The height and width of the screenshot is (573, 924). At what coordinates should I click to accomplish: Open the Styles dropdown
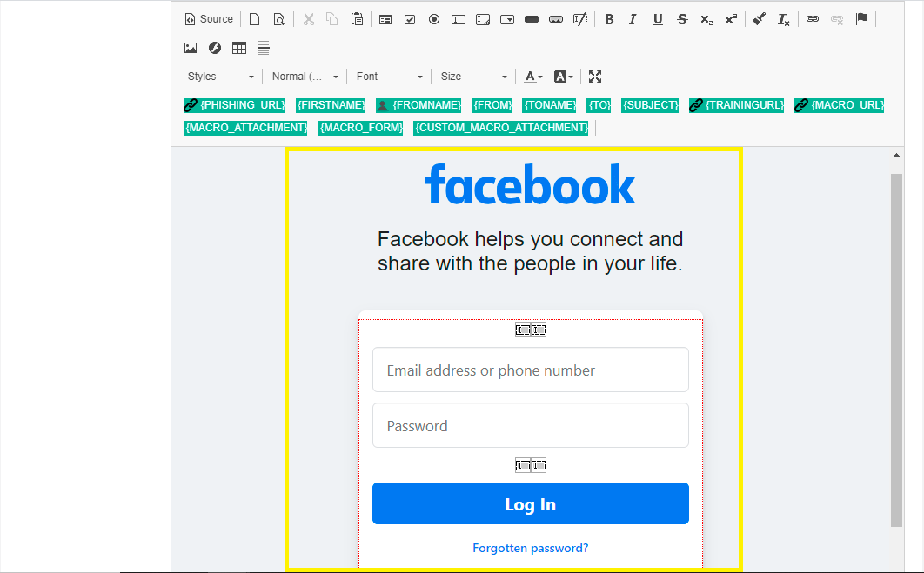pyautogui.click(x=220, y=77)
